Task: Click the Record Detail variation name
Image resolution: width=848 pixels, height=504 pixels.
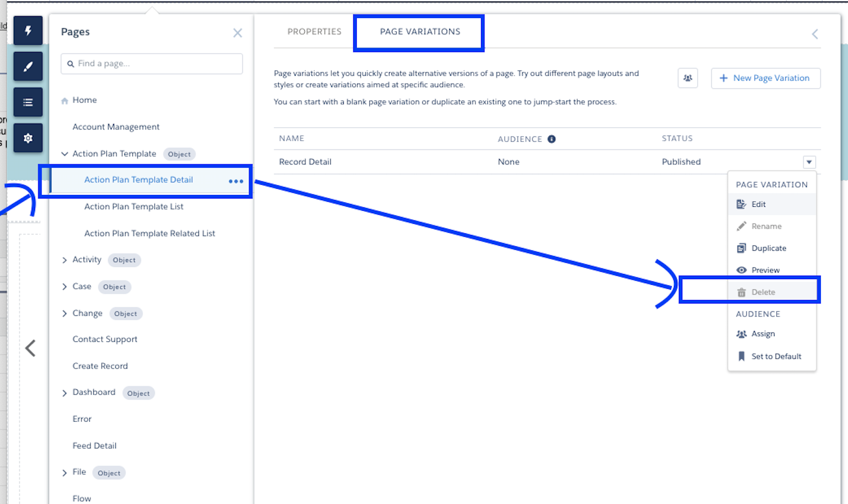Action: pos(305,162)
